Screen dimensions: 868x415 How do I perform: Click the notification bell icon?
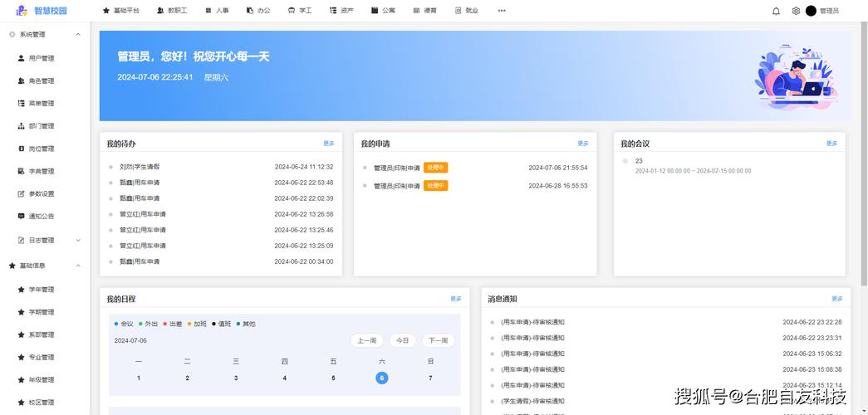coord(776,11)
